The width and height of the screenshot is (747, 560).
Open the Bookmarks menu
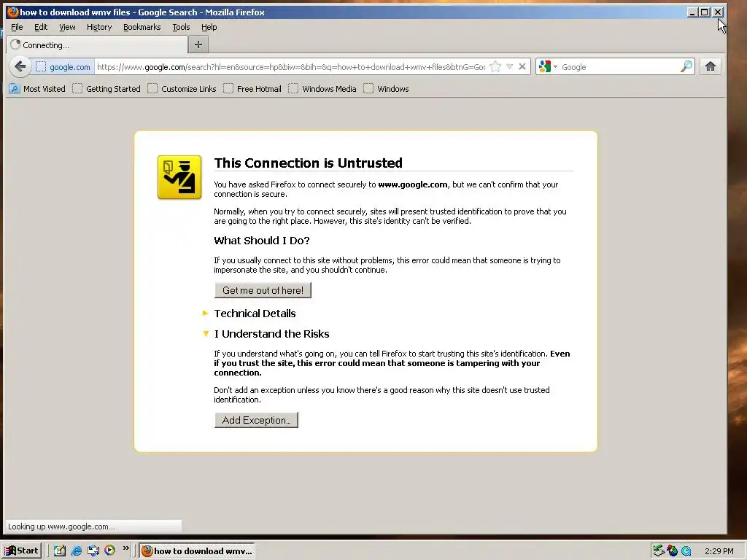pyautogui.click(x=142, y=27)
